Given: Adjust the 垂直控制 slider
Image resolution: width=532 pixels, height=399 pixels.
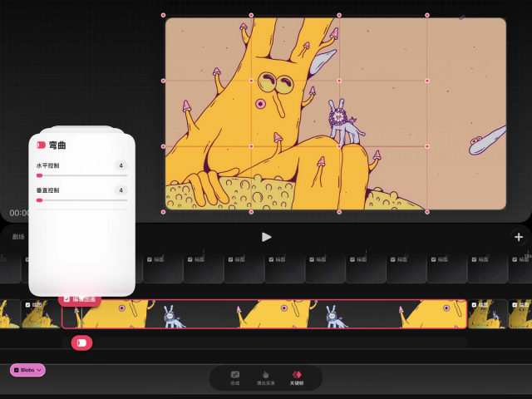Looking at the screenshot, I should tap(81, 200).
